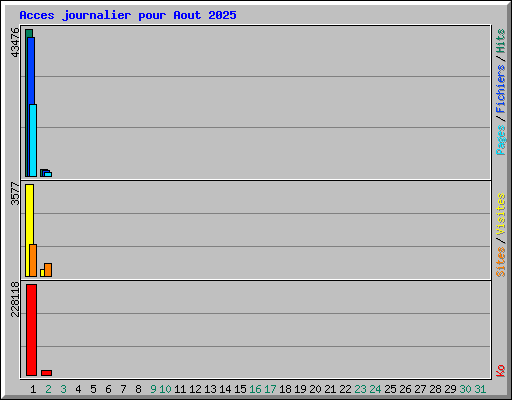Click day label 18 on the x-axis
Viewport: 512px width, 400px height.
(x=285, y=389)
